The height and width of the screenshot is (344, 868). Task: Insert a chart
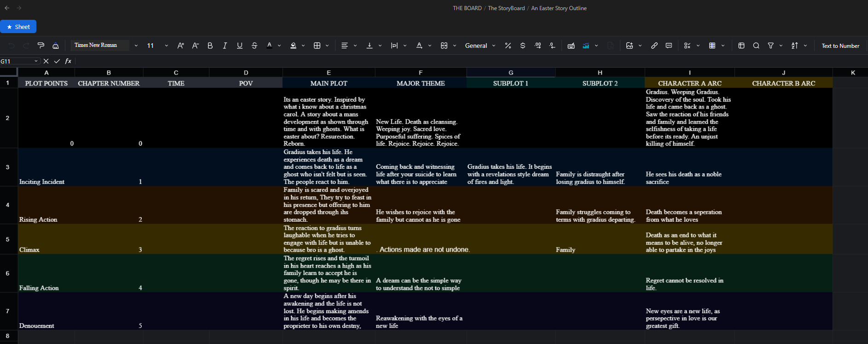(585, 46)
